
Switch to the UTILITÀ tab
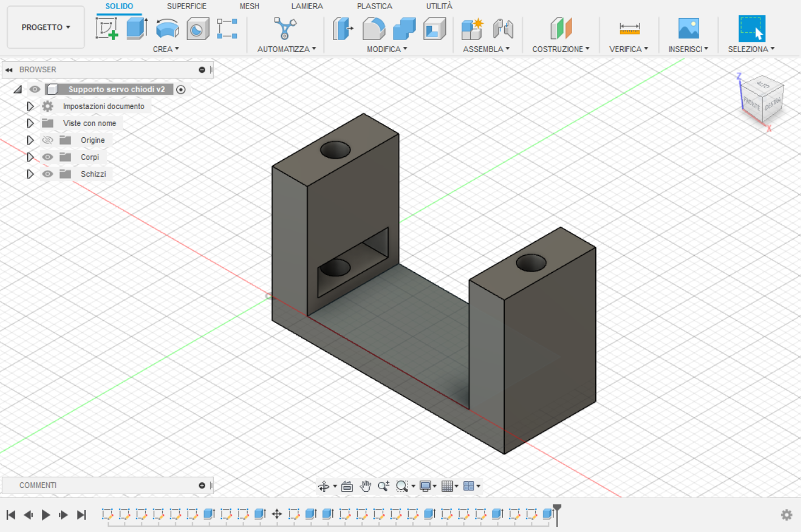click(439, 6)
